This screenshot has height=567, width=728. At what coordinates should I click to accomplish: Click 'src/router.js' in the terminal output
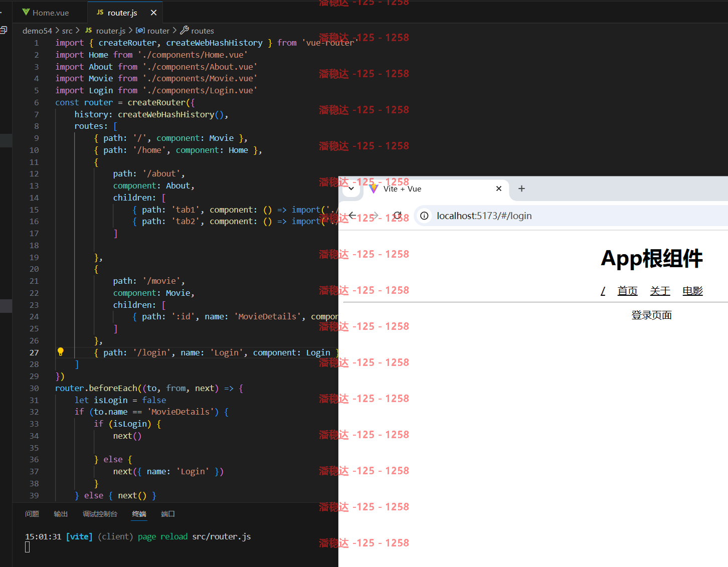click(x=222, y=536)
